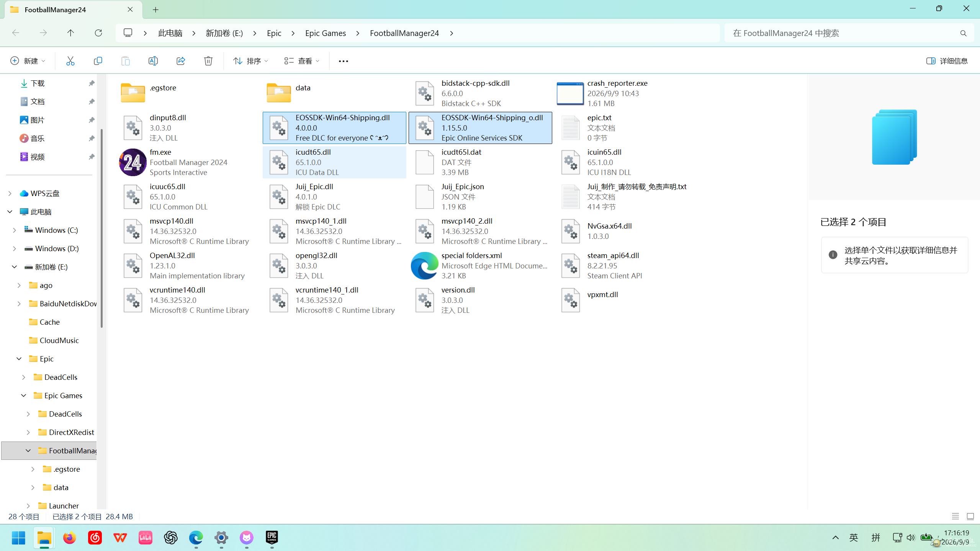Click 此电脑 in address breadcrumb
980x551 pixels.
point(170,33)
